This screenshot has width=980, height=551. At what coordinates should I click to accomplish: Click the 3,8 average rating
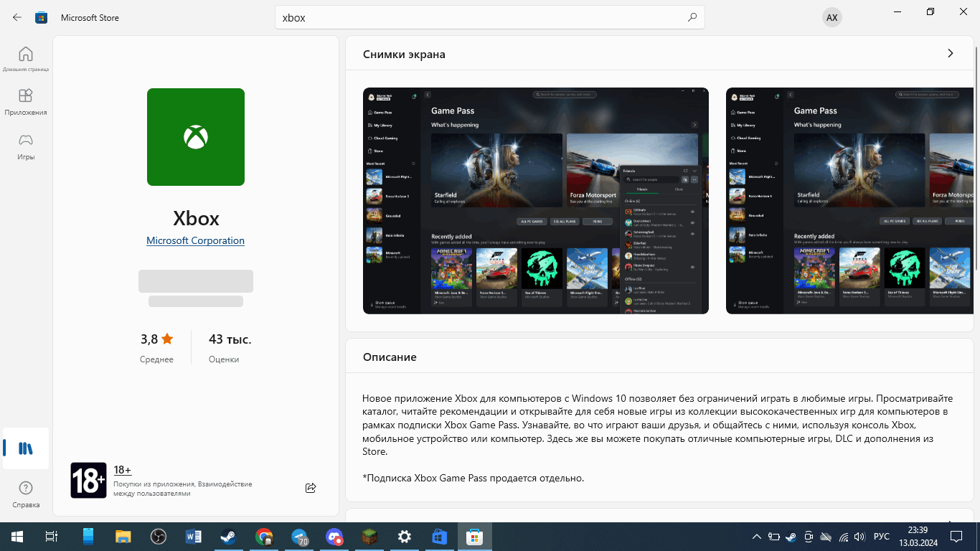coord(156,339)
